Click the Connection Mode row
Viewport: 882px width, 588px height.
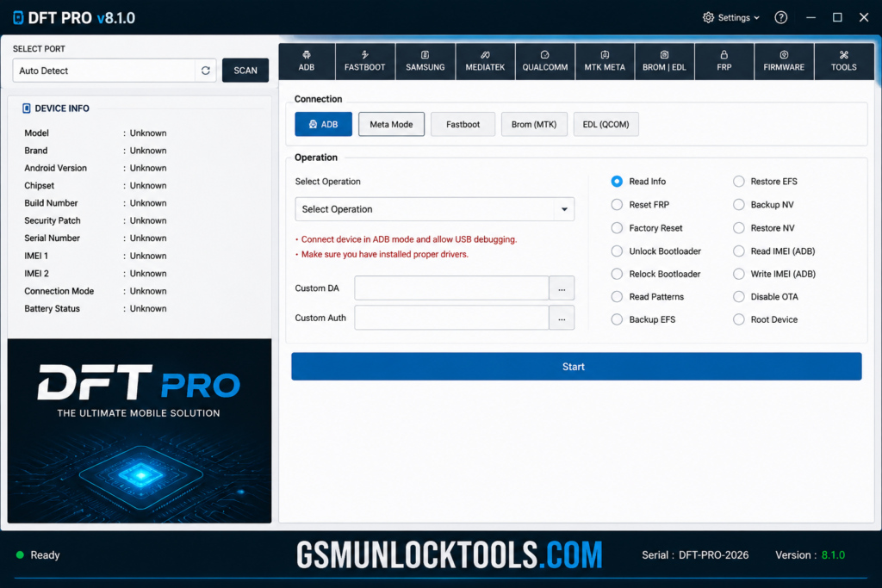coord(96,291)
